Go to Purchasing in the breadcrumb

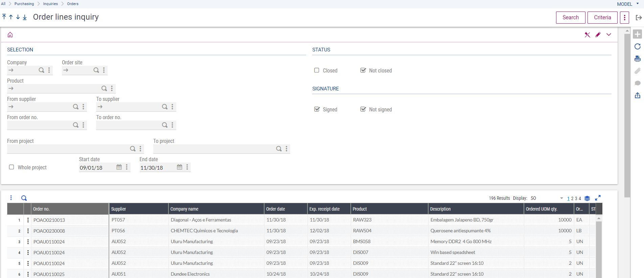(24, 4)
